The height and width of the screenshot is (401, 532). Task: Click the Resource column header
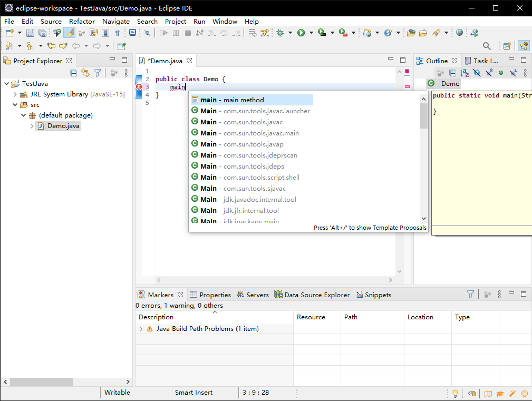[317, 317]
